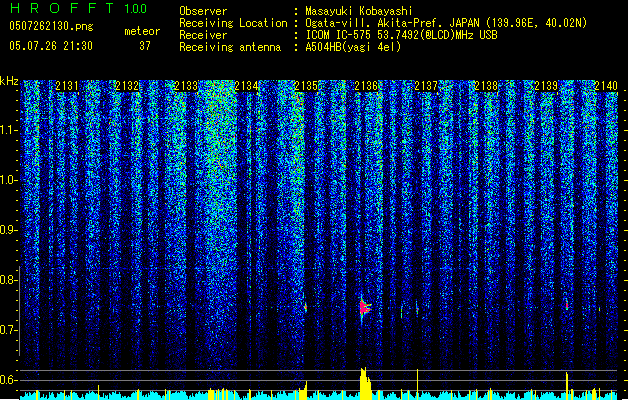Screen dimensions: 629x400
Task: Click the small red echo below 2139
Action: [567, 305]
